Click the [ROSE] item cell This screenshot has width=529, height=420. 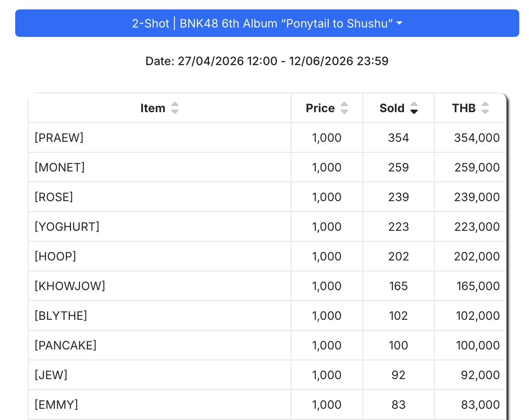click(x=54, y=197)
